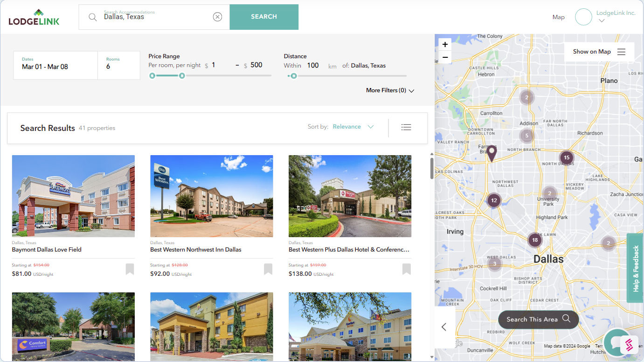Click the price range minimum slider handle
The height and width of the screenshot is (362, 644).
152,75
